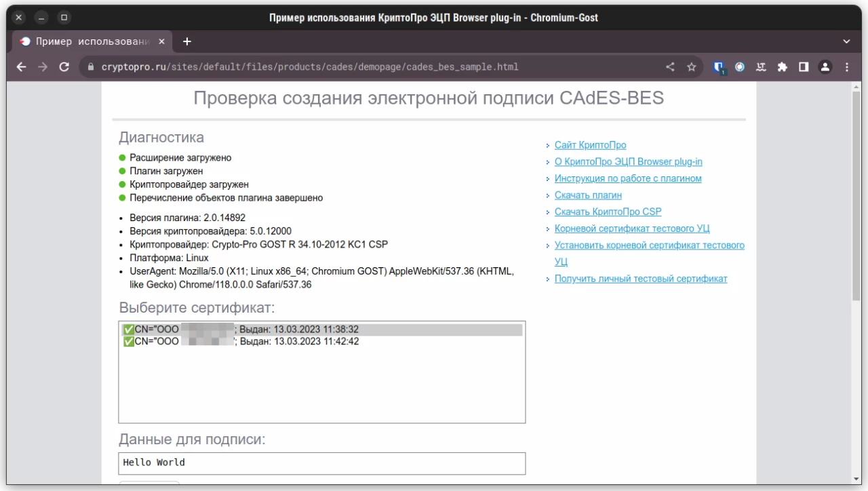868x491 pixels.
Task: Close the Chromium-Gost window
Action: (x=19, y=17)
